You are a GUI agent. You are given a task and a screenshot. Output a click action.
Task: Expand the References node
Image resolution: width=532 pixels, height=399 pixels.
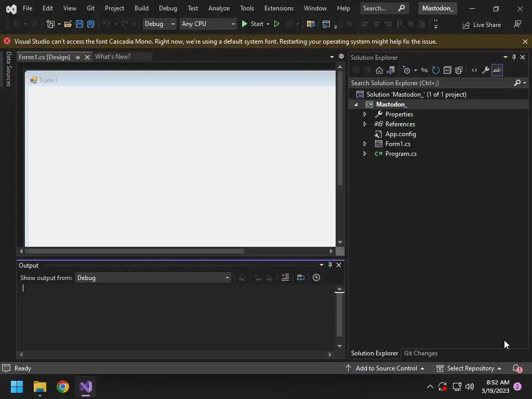coord(365,124)
